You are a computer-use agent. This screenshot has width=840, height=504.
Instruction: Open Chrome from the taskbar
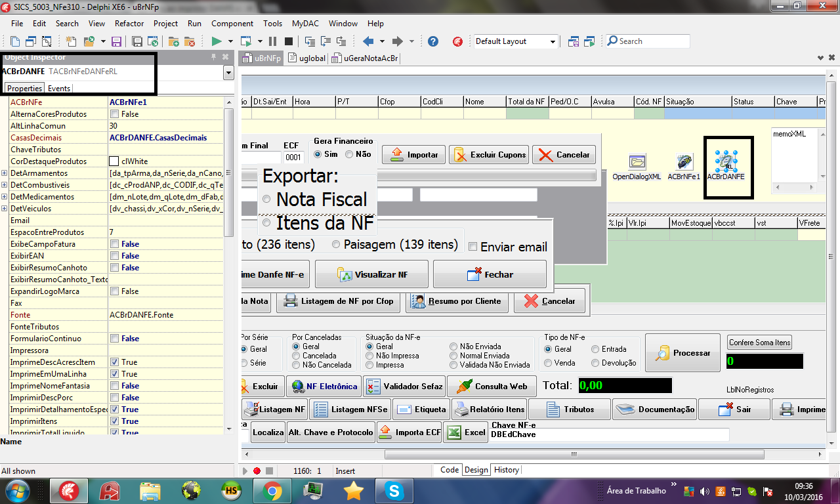[x=273, y=490]
